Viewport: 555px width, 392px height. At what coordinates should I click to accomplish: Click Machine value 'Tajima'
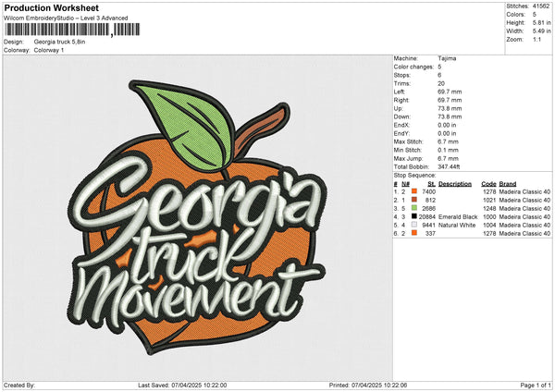pos(447,58)
